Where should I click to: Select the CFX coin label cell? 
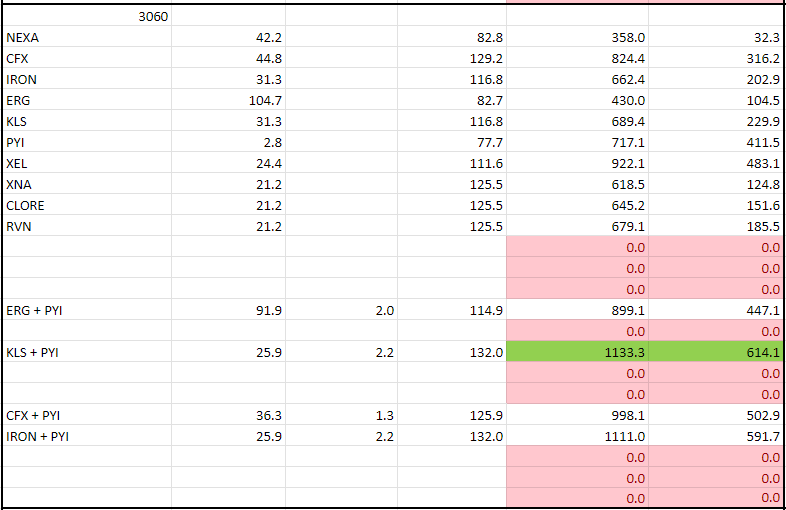[87, 58]
